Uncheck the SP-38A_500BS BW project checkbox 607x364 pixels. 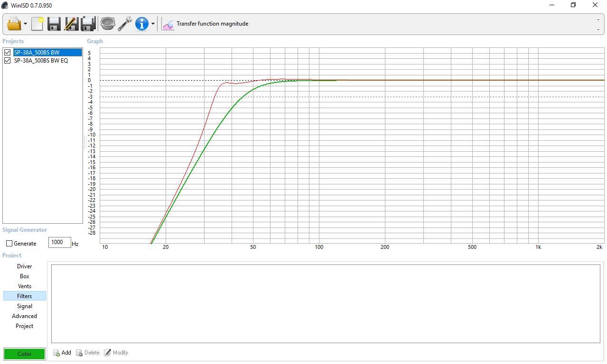click(x=7, y=53)
